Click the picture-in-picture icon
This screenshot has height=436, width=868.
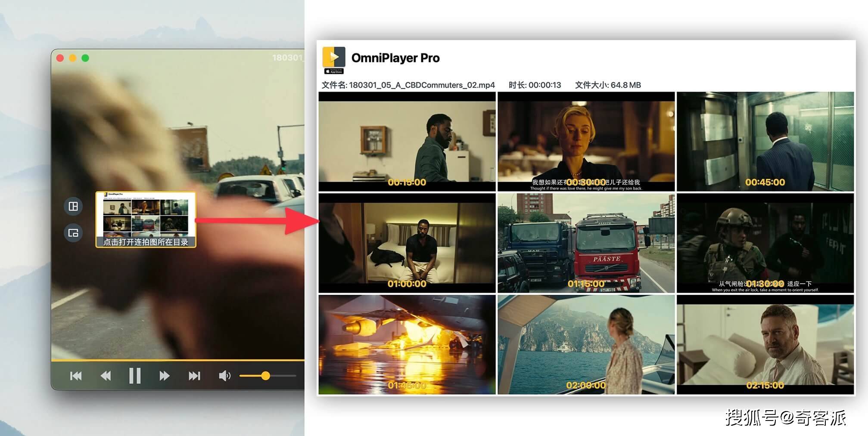73,233
